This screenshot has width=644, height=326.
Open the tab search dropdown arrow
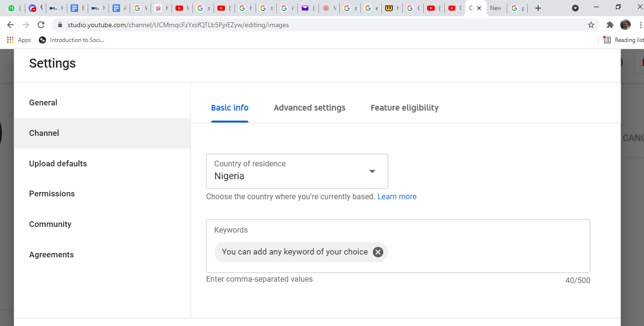click(x=575, y=8)
